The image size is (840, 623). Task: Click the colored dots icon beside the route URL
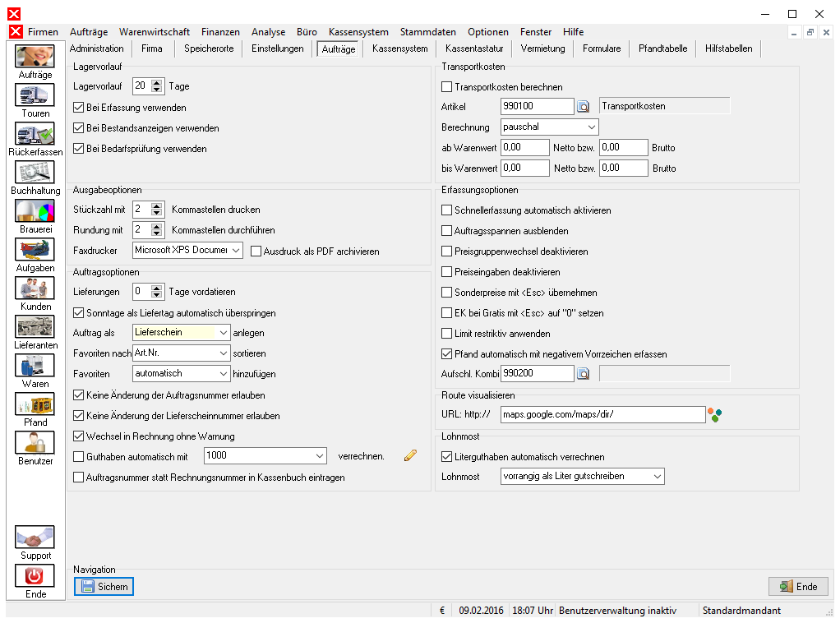(x=714, y=414)
